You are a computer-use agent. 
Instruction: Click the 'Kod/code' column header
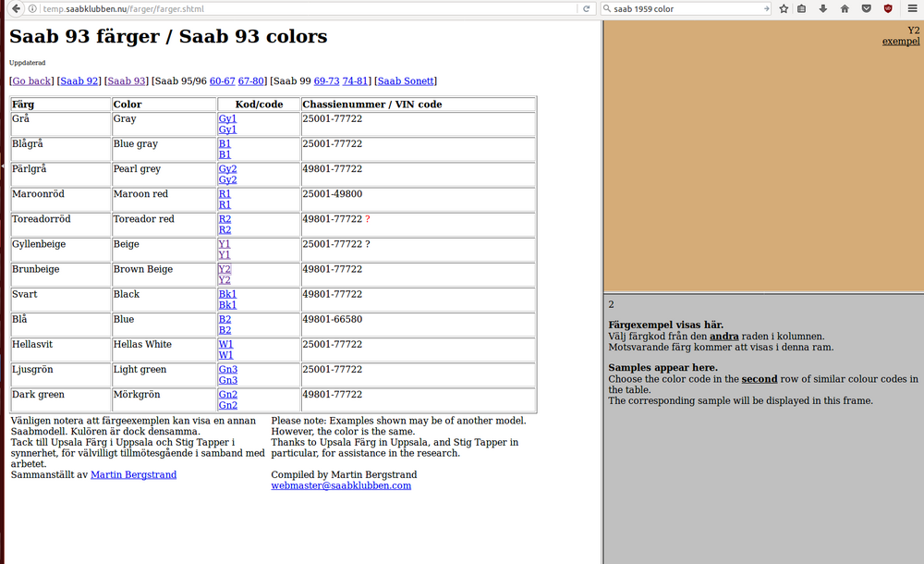click(x=260, y=104)
